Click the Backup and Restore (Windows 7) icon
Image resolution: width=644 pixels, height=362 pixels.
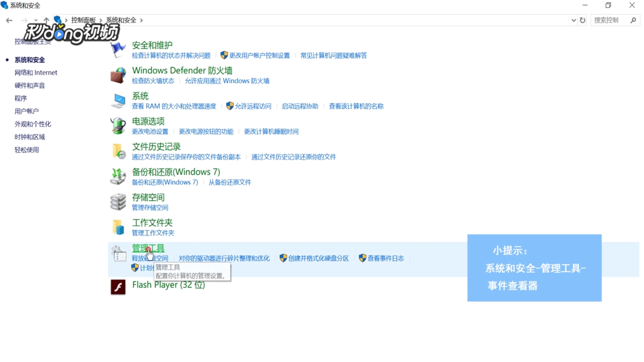118,177
